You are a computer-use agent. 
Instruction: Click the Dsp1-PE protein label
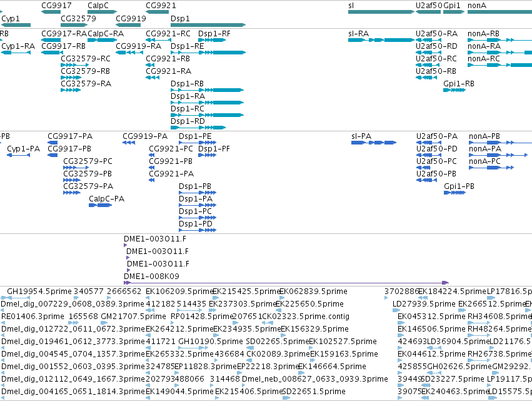[195, 136]
